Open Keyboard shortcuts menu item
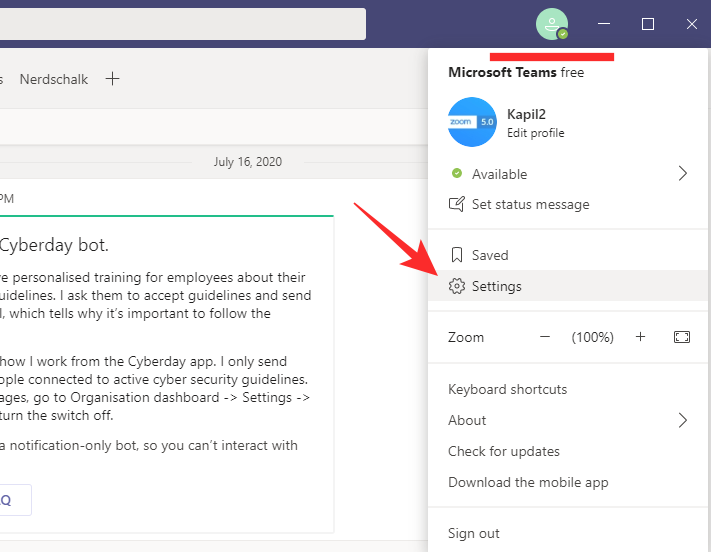This screenshot has width=711, height=552. coord(507,389)
